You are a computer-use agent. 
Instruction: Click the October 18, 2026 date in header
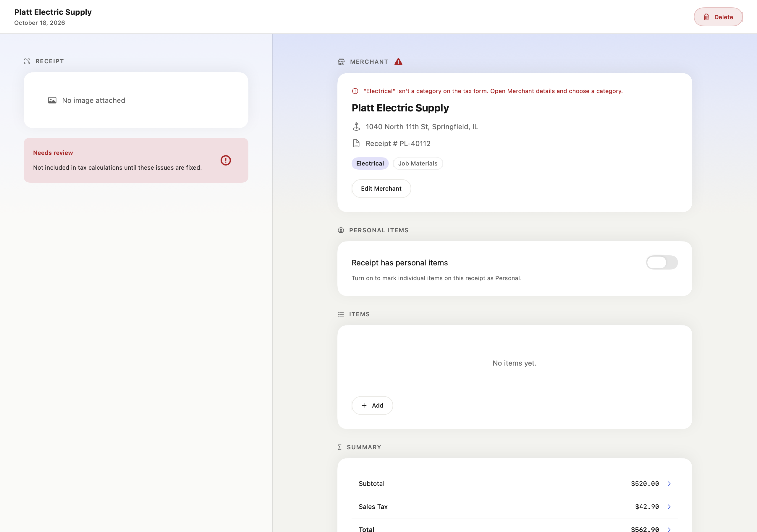pyautogui.click(x=40, y=23)
